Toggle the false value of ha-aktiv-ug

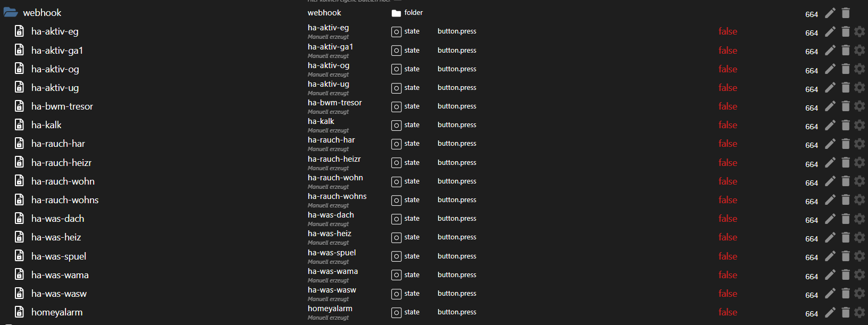pyautogui.click(x=728, y=88)
